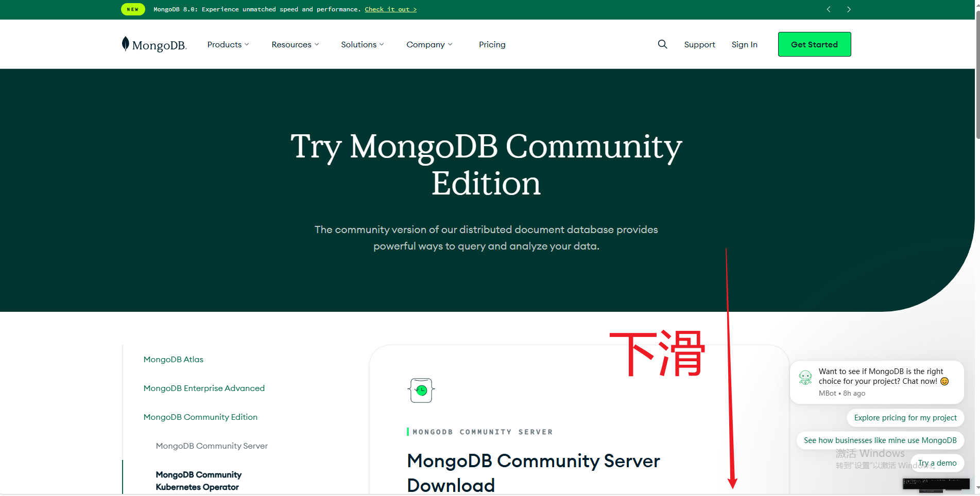Open the search magnifier icon

click(662, 44)
